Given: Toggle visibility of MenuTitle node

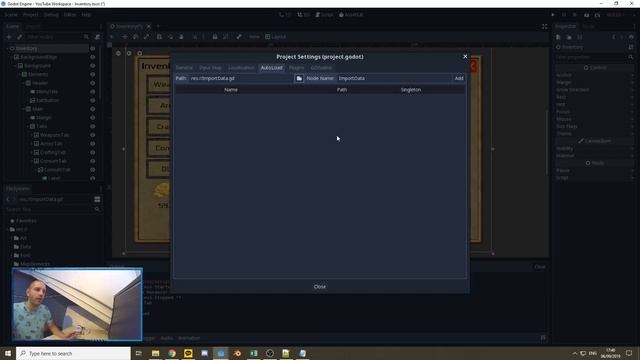Looking at the screenshot, I should click(x=93, y=92).
